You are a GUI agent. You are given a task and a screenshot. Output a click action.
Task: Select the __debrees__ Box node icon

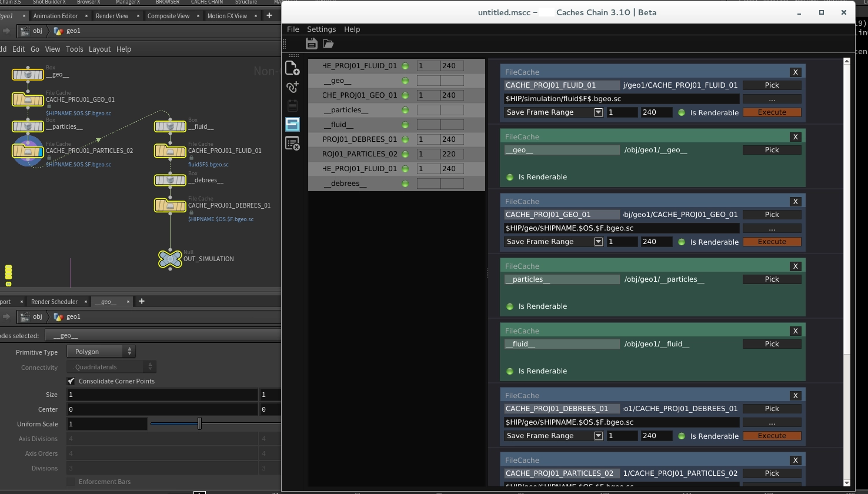tap(170, 180)
